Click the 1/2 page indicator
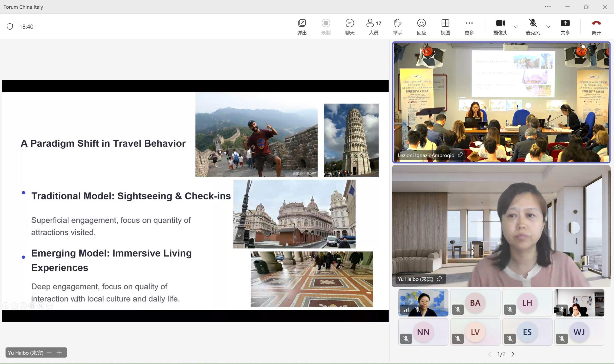Screen dimensions: 614x364 coord(501,354)
